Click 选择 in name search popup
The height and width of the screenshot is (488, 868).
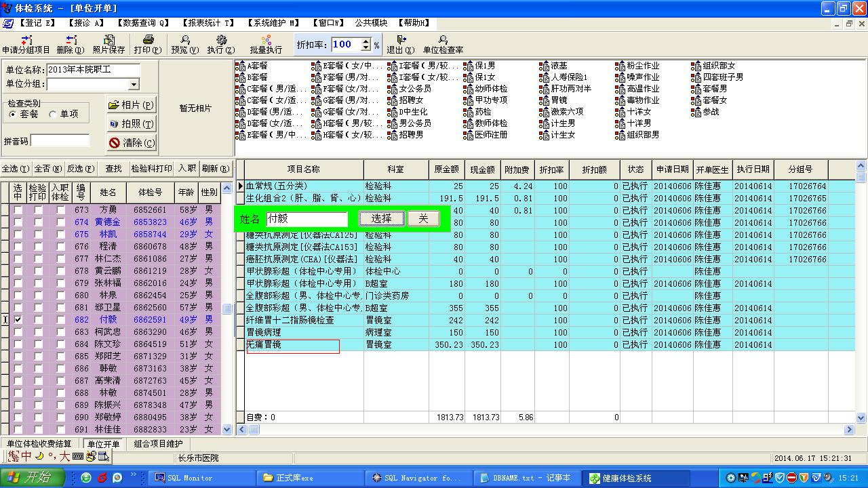tap(382, 218)
